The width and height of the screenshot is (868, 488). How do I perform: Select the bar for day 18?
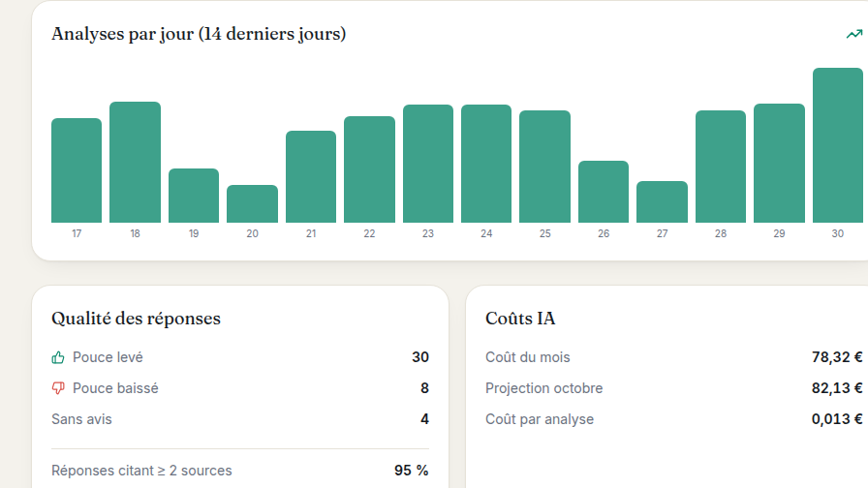coord(135,162)
